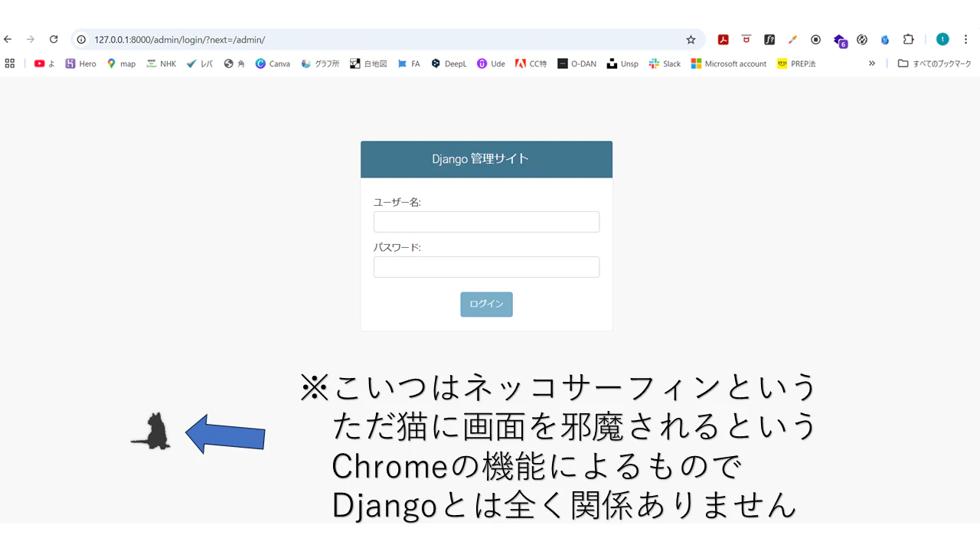
Task: Open the Chrome Extensions puzzle menu
Action: 909,40
